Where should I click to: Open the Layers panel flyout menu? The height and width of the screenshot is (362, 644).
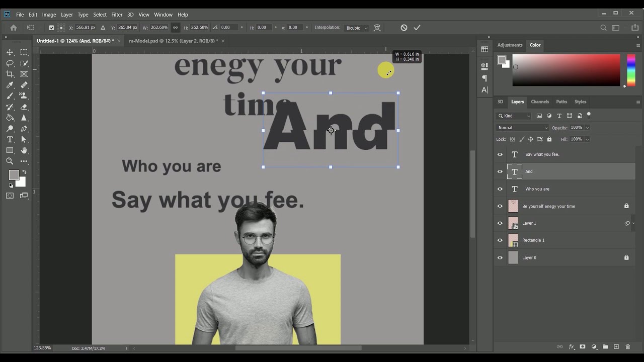[638, 102]
